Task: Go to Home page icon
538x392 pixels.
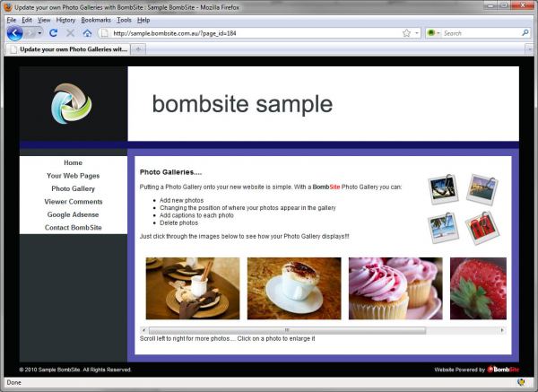Action: click(x=87, y=33)
